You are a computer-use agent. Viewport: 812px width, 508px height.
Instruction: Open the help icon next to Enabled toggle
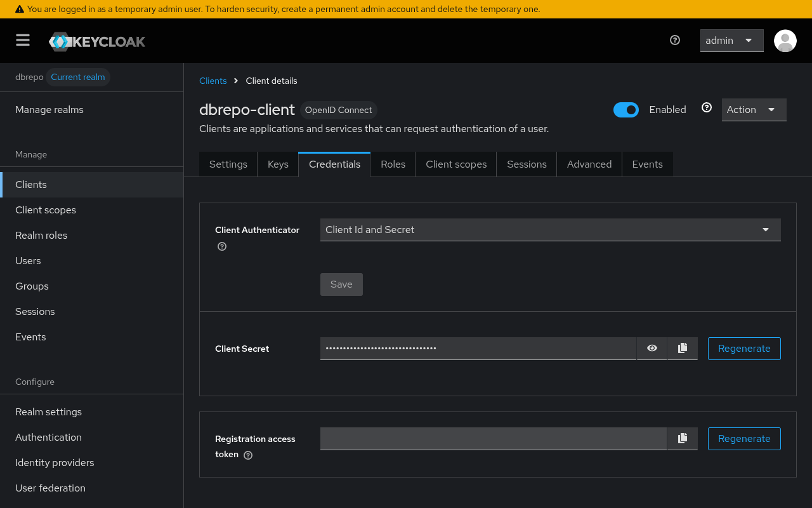[x=707, y=107]
